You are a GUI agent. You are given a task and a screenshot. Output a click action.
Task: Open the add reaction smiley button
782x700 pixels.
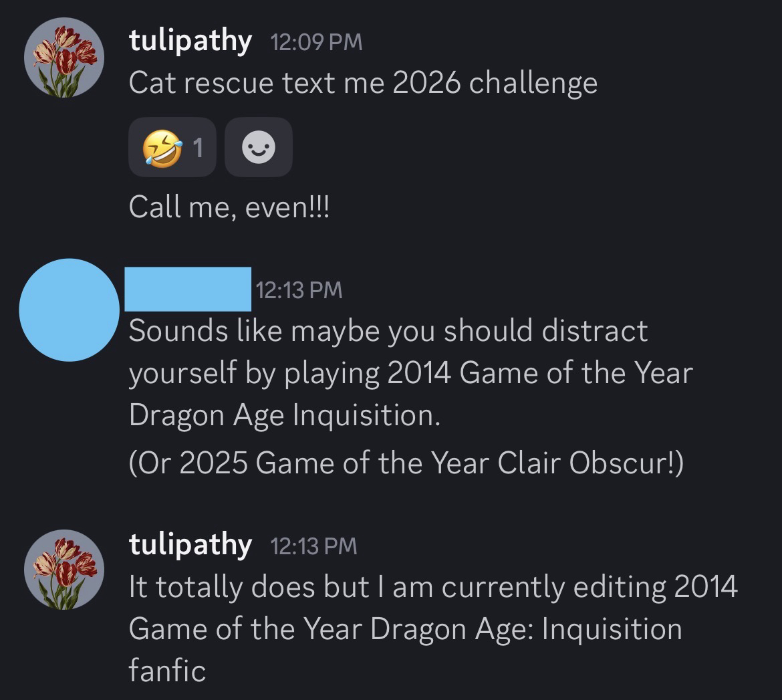(258, 148)
